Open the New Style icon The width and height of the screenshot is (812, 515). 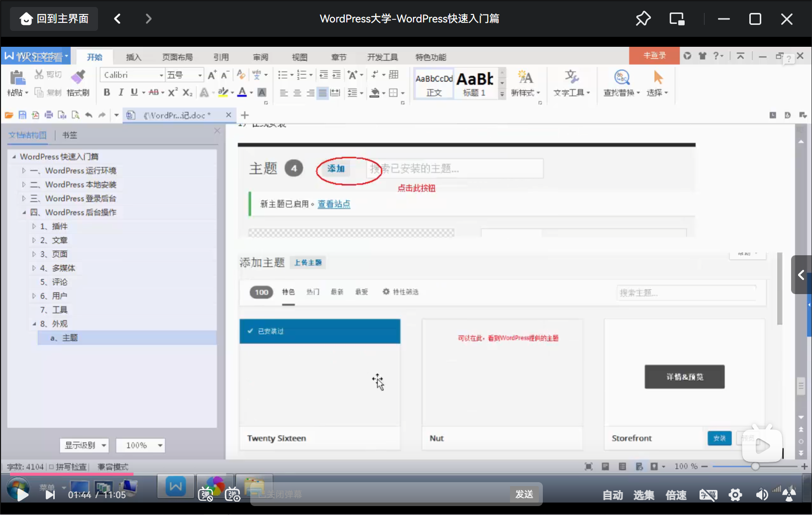(x=525, y=77)
